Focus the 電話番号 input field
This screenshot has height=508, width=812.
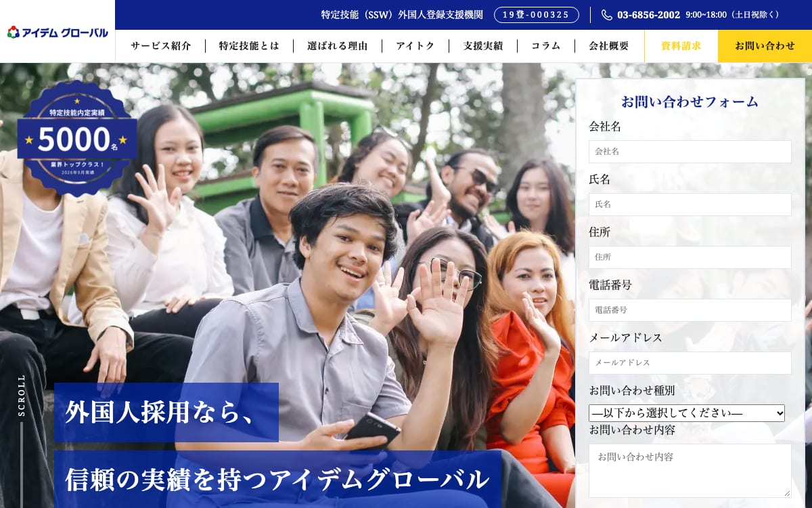pyautogui.click(x=690, y=310)
